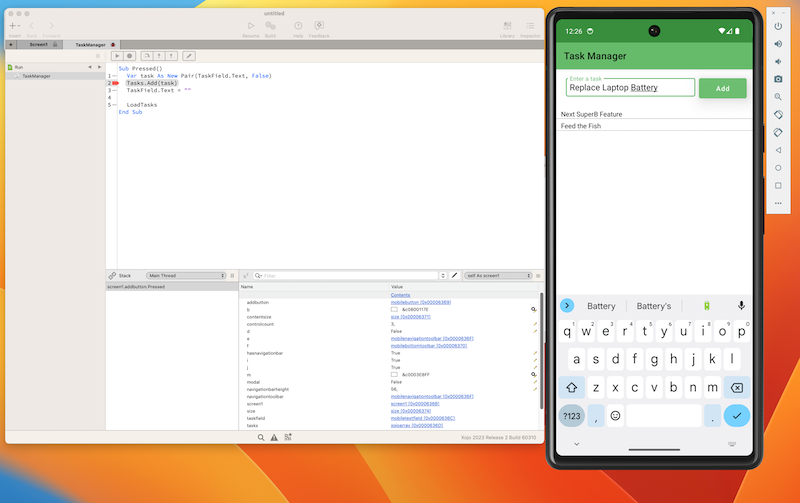Tap the ?123 symbols key
The height and width of the screenshot is (503, 800).
click(571, 416)
